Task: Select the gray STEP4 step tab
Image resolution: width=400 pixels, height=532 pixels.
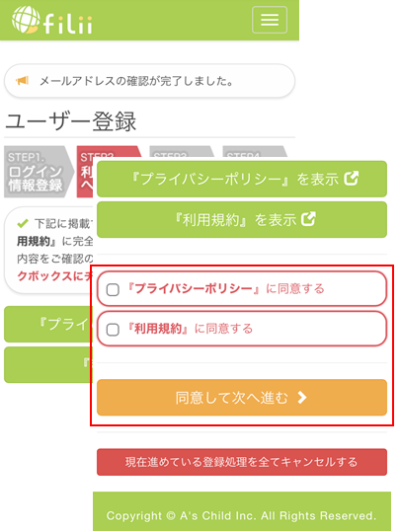Action: pyautogui.click(x=255, y=153)
